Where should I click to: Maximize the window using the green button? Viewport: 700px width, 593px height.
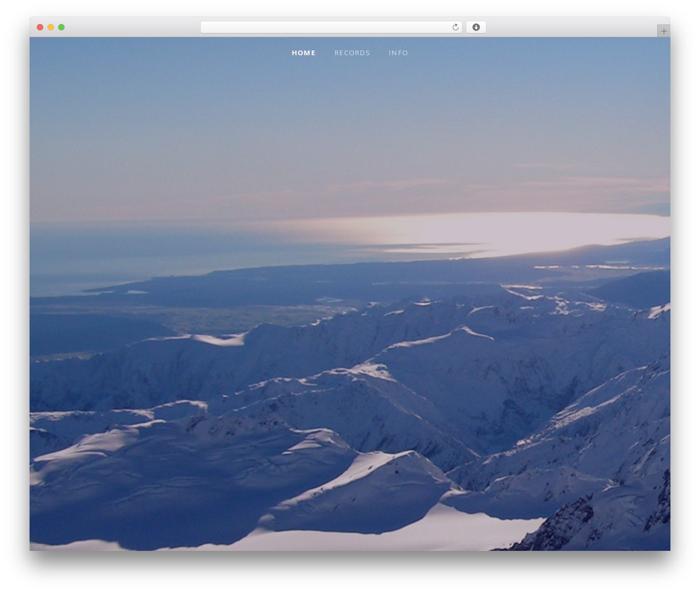click(61, 27)
